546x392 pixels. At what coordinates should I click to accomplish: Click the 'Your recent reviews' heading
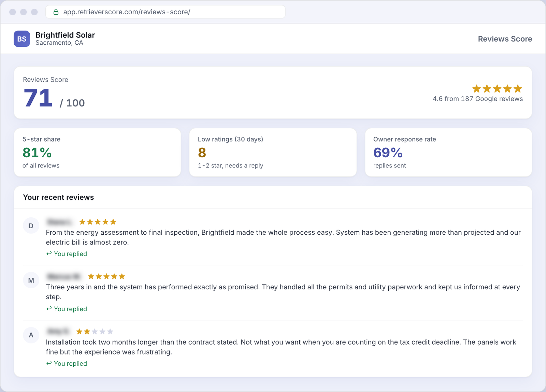[x=58, y=197]
